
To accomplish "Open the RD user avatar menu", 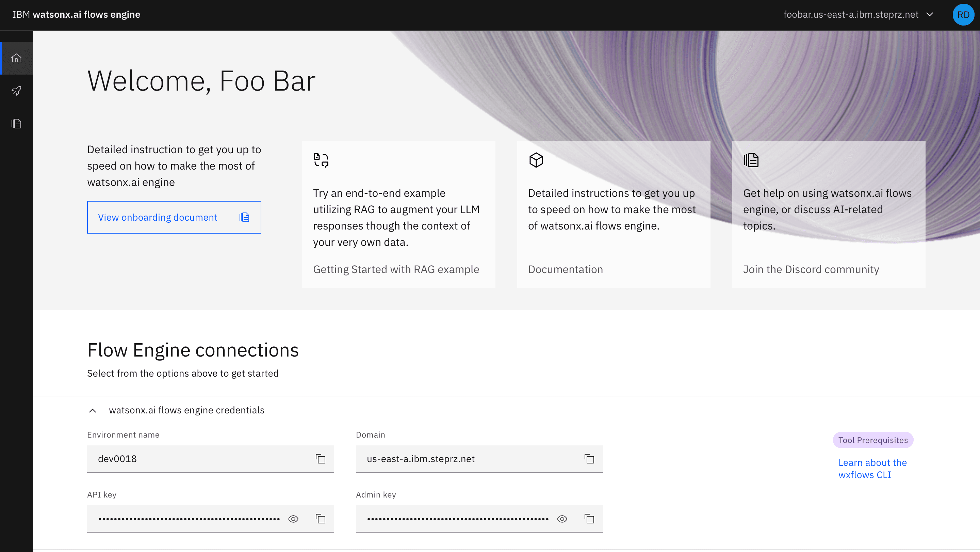I will 963,14.
